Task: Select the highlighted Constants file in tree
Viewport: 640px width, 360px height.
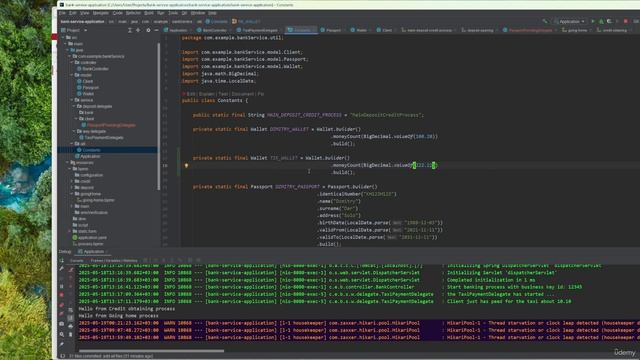Action: click(108, 150)
